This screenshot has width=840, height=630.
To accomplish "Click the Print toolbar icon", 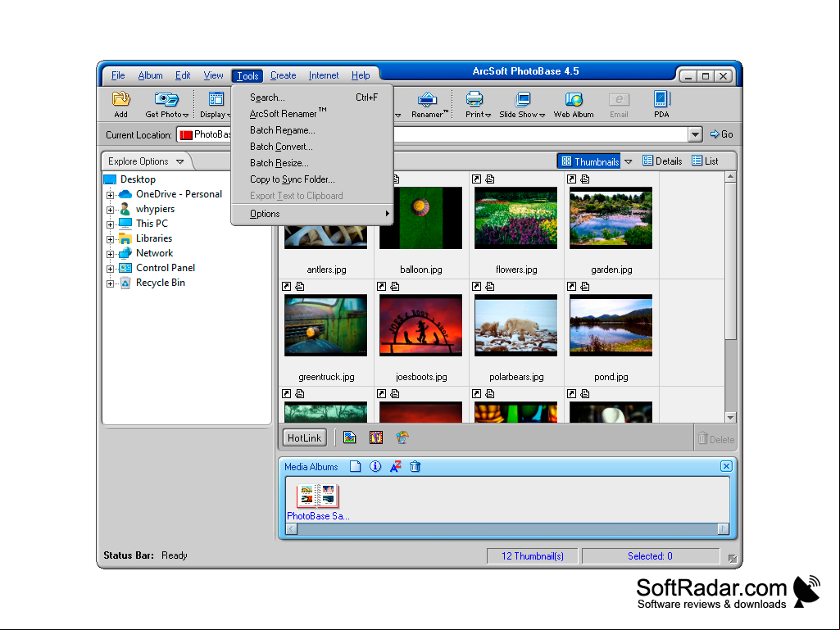I will pyautogui.click(x=474, y=99).
